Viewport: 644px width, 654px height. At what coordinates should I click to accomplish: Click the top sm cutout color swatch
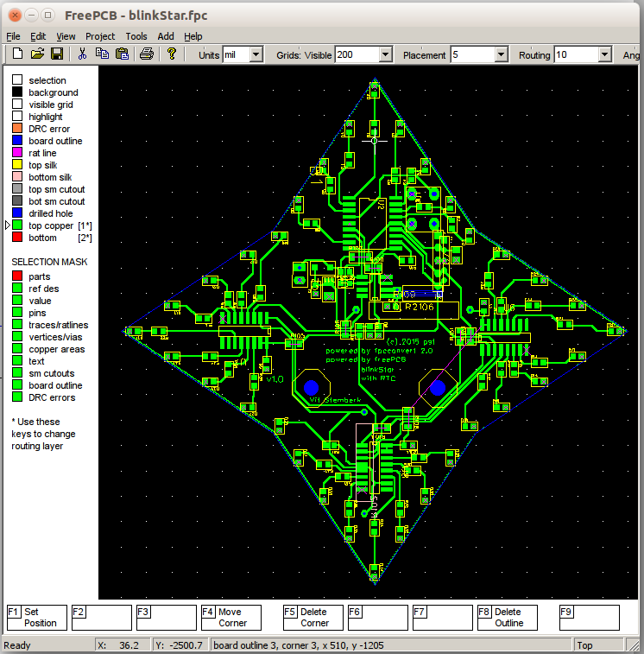[x=17, y=188]
